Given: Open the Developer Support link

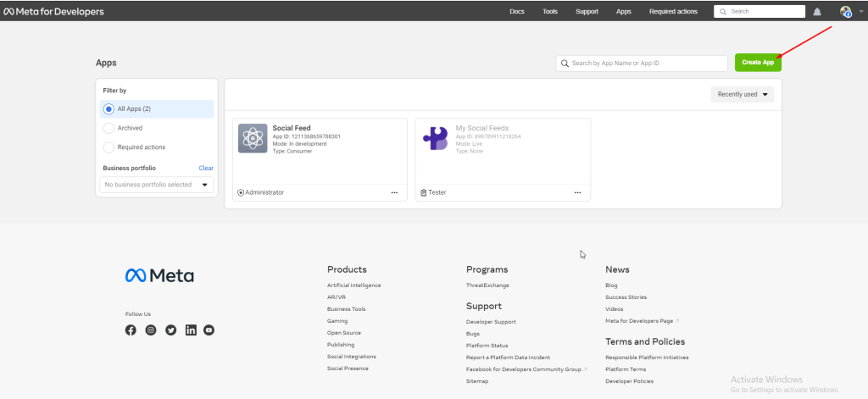Looking at the screenshot, I should (x=491, y=322).
